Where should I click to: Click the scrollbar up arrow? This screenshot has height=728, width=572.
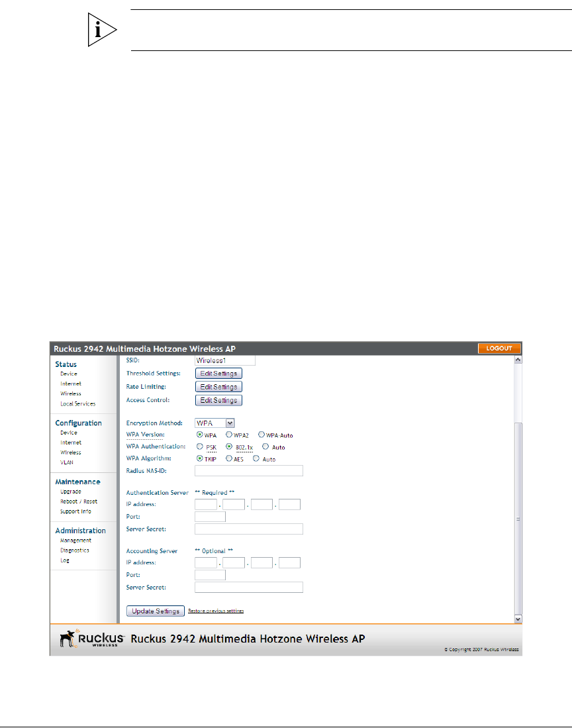click(518, 359)
